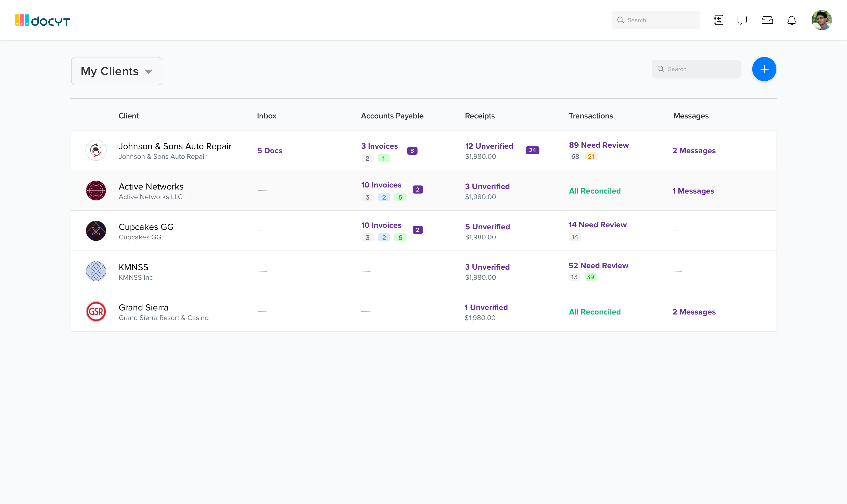
Task: Open the user profile avatar menu
Action: pos(822,20)
